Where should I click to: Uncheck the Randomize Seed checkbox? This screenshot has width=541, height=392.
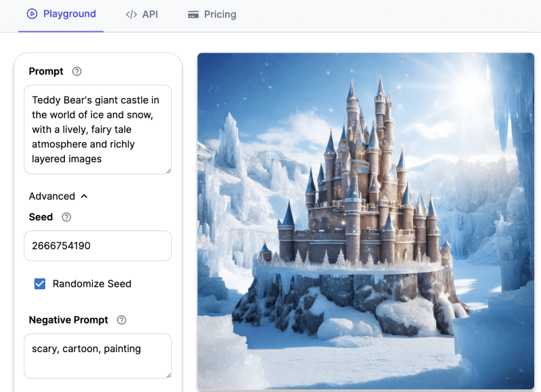[40, 284]
